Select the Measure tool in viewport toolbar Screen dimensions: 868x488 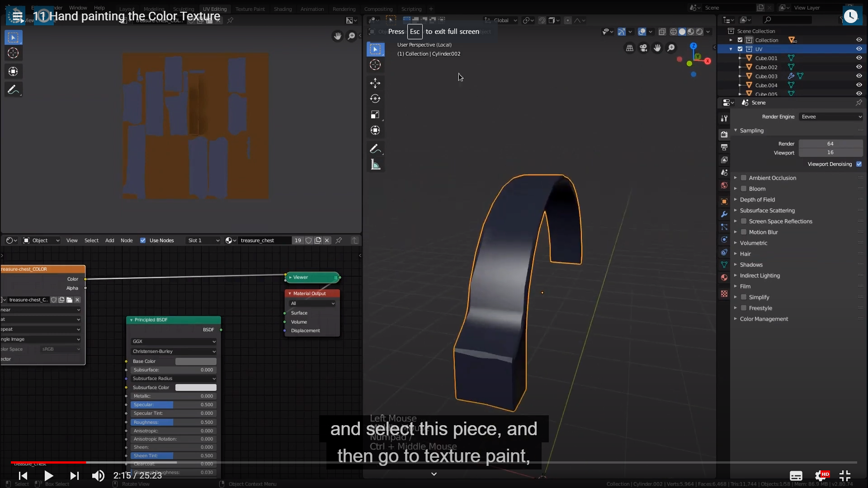click(x=375, y=164)
